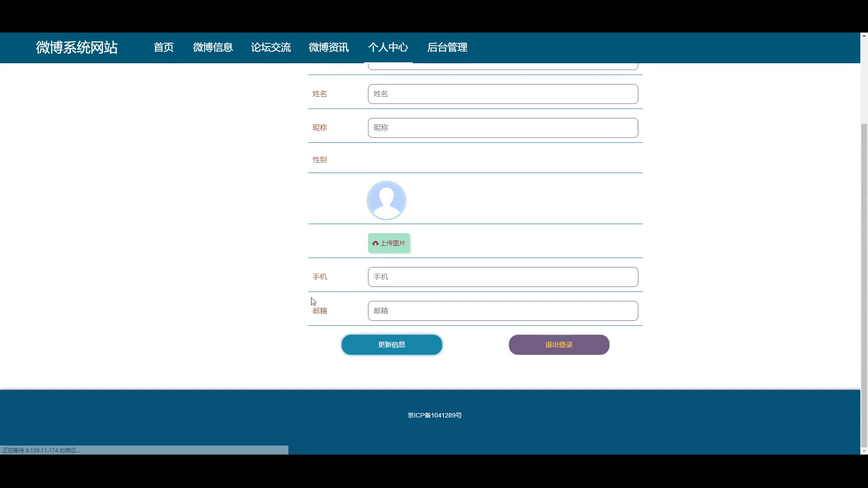Focus the 手机 phone input box
Image resolution: width=868 pixels, height=488 pixels.
tap(503, 277)
